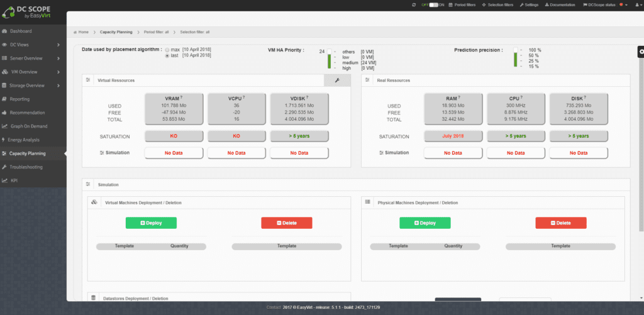
Task: Click the VRAM help question mark
Action: (x=181, y=97)
